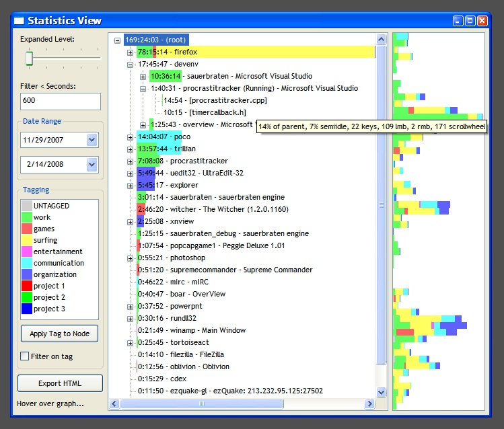Select the winamp - Main Window row
The image size is (504, 429).
[192, 330]
